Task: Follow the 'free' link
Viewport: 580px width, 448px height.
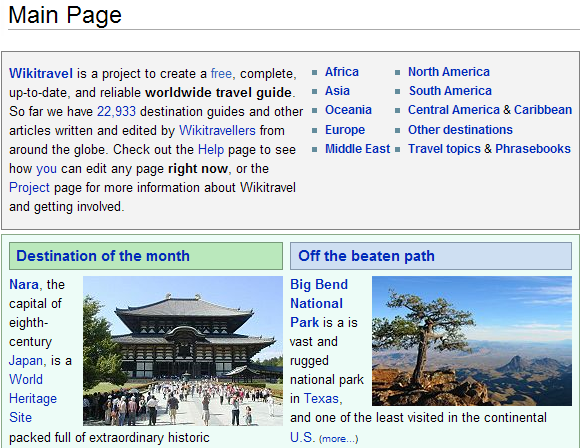Action: pyautogui.click(x=221, y=73)
